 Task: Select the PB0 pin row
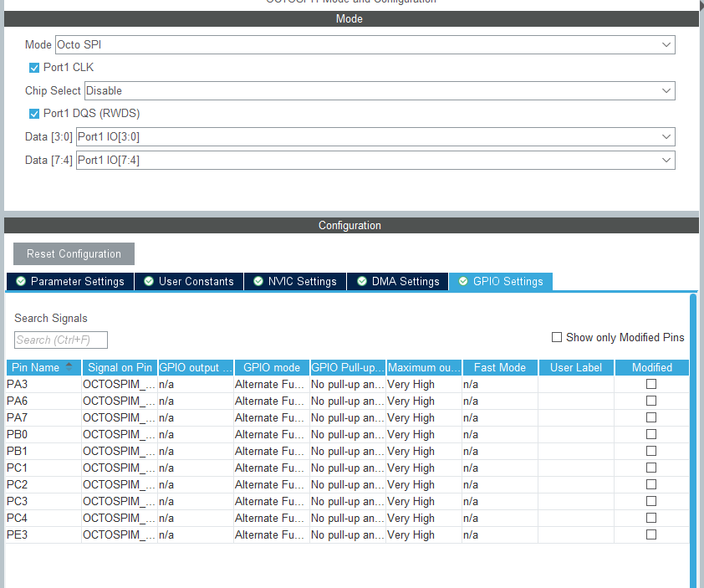pos(348,434)
